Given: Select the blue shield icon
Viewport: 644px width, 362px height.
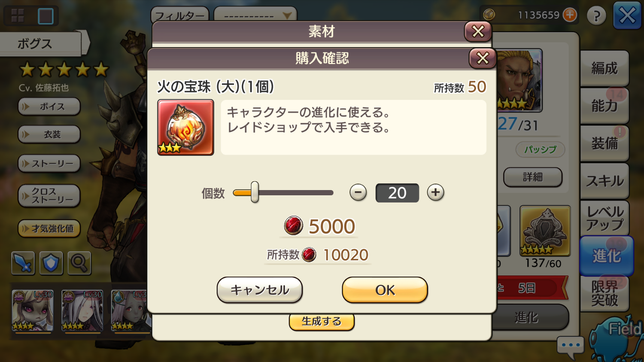Looking at the screenshot, I should point(51,263).
